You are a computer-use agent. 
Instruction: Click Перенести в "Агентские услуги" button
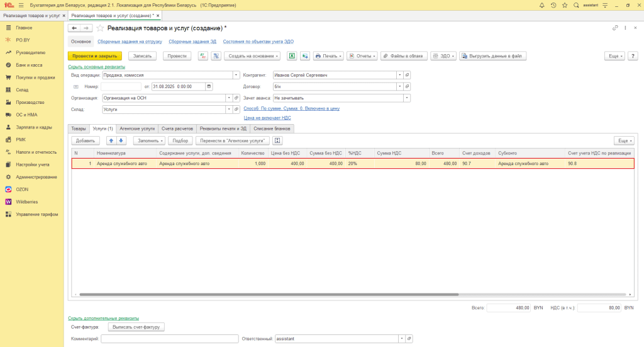[233, 140]
